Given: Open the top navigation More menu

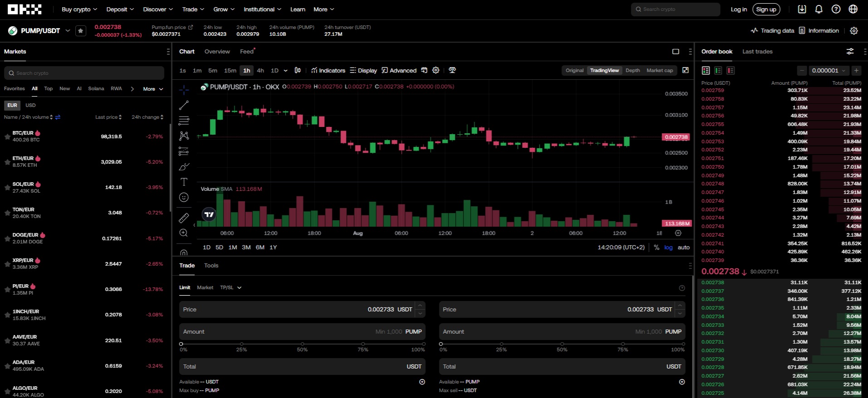Looking at the screenshot, I should point(324,9).
